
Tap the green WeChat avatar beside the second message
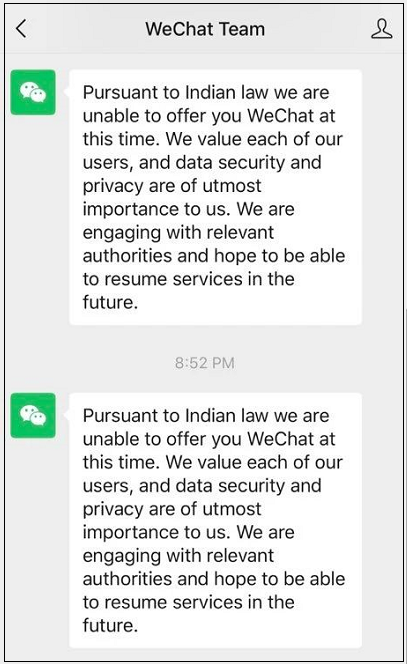33,415
